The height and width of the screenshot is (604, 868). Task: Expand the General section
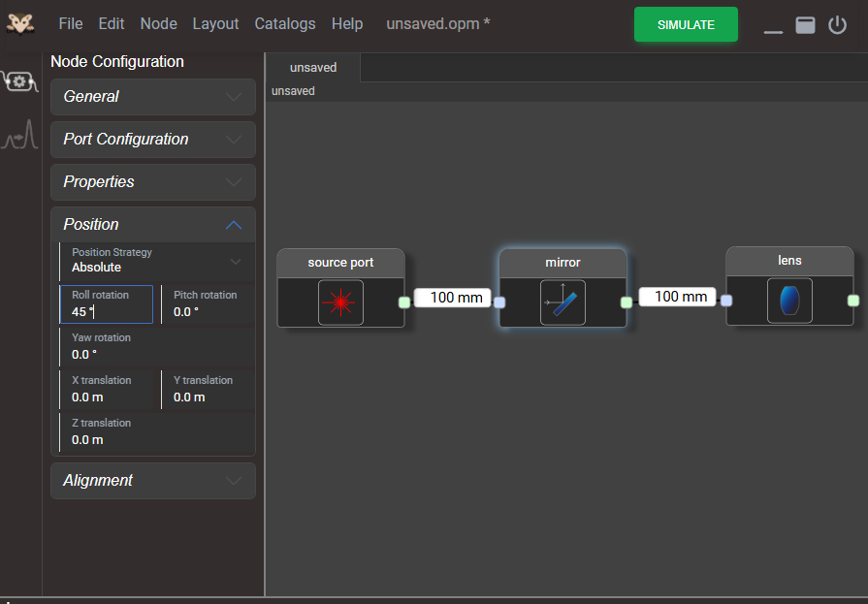click(x=153, y=97)
